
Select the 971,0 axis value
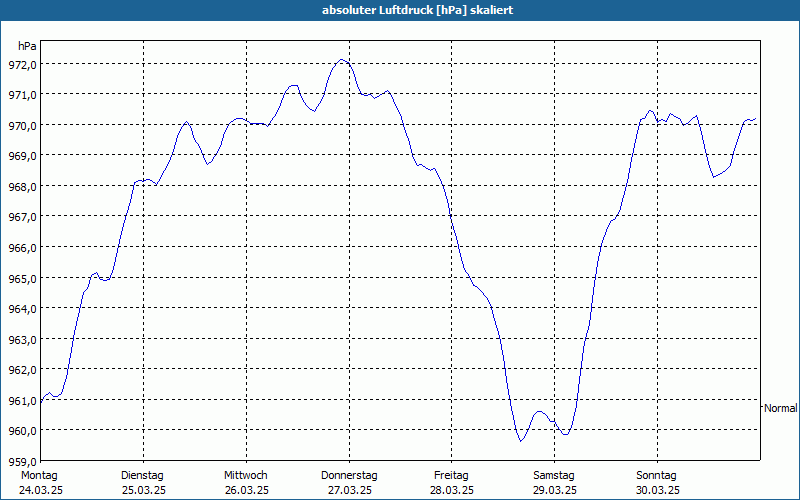pyautogui.click(x=23, y=95)
